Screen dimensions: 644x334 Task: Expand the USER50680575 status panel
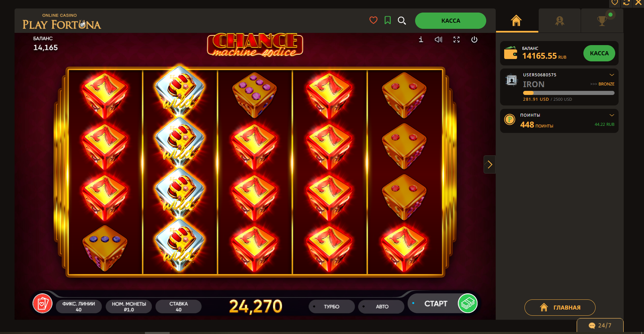click(612, 75)
